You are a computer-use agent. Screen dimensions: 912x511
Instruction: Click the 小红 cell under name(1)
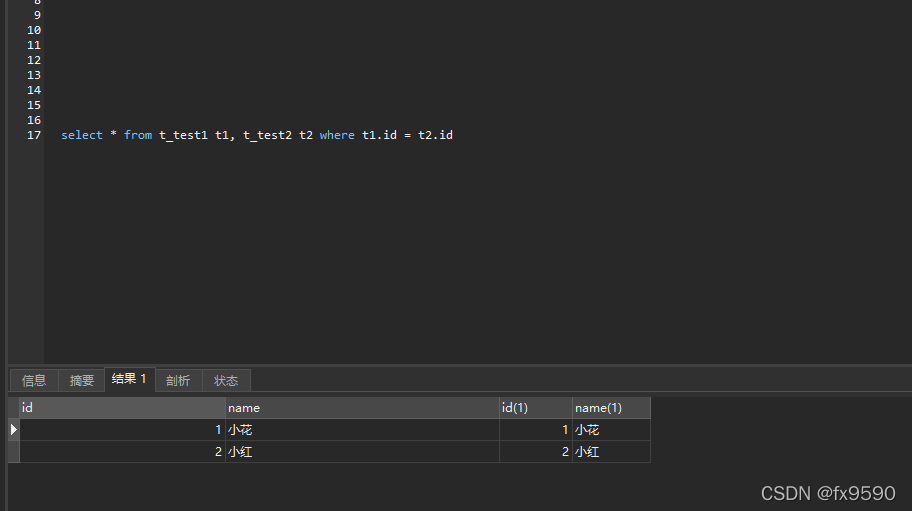587,452
